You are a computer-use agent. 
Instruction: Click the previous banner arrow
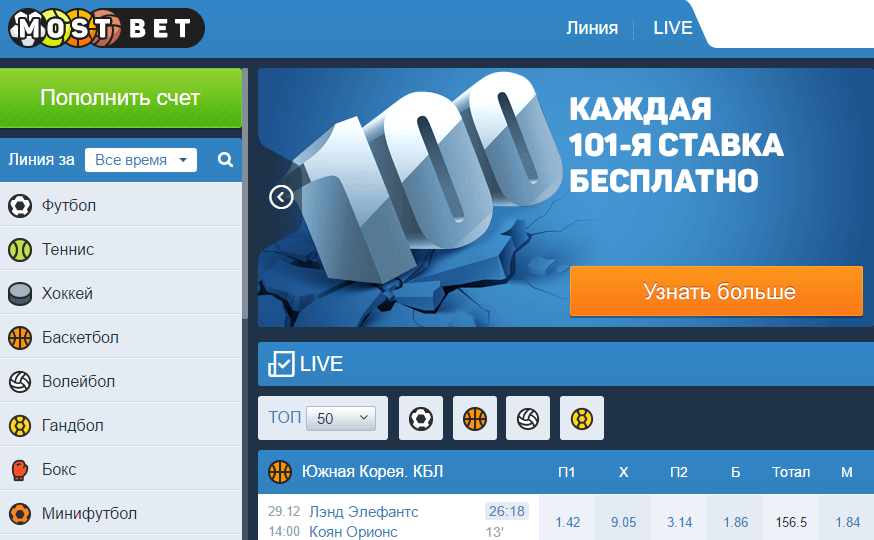pyautogui.click(x=281, y=197)
